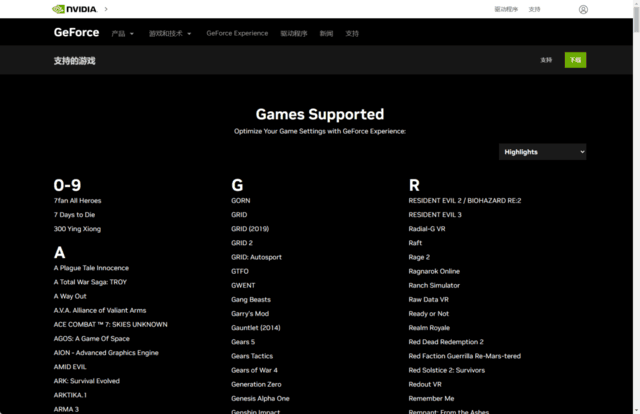Viewport: 640px width, 414px height.
Task: Open Realm Royale
Action: click(x=429, y=328)
